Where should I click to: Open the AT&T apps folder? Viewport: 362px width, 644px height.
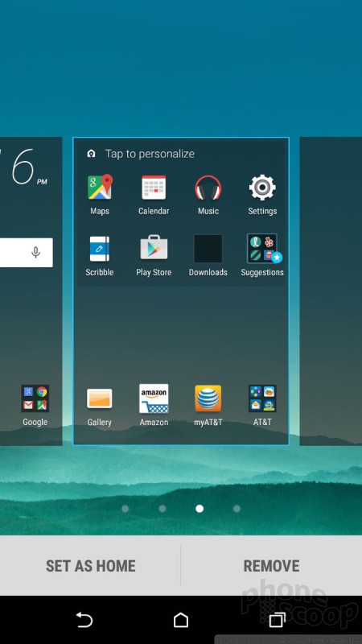(262, 398)
